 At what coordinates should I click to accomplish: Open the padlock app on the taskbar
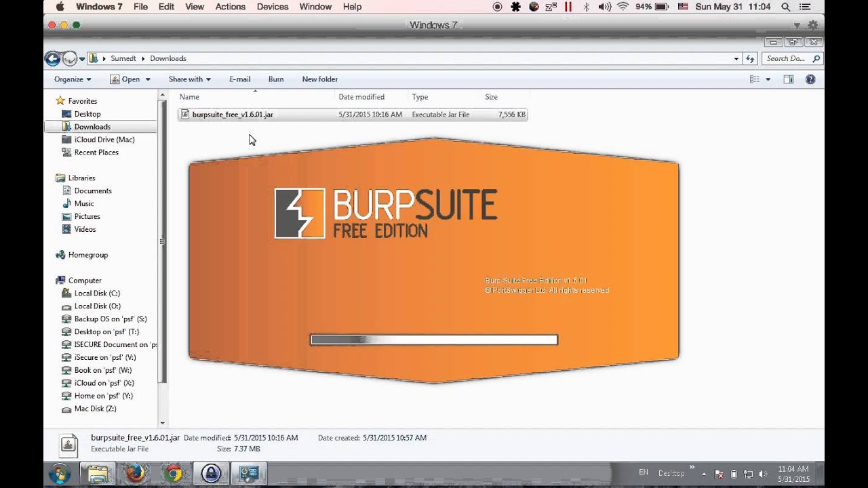tap(211, 473)
